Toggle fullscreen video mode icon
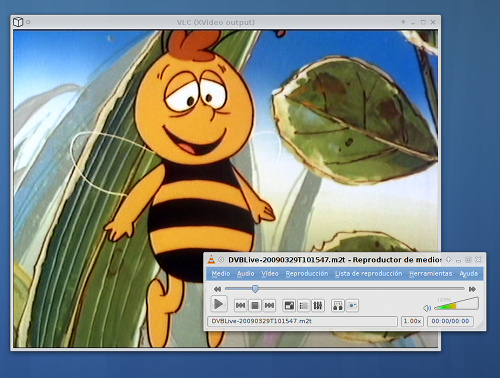This screenshot has height=378, width=500. point(289,305)
